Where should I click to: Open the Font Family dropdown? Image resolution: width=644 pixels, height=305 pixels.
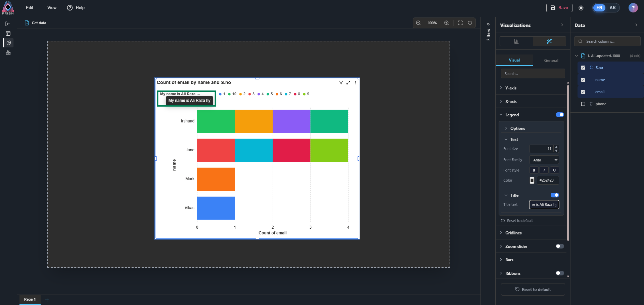pos(544,160)
